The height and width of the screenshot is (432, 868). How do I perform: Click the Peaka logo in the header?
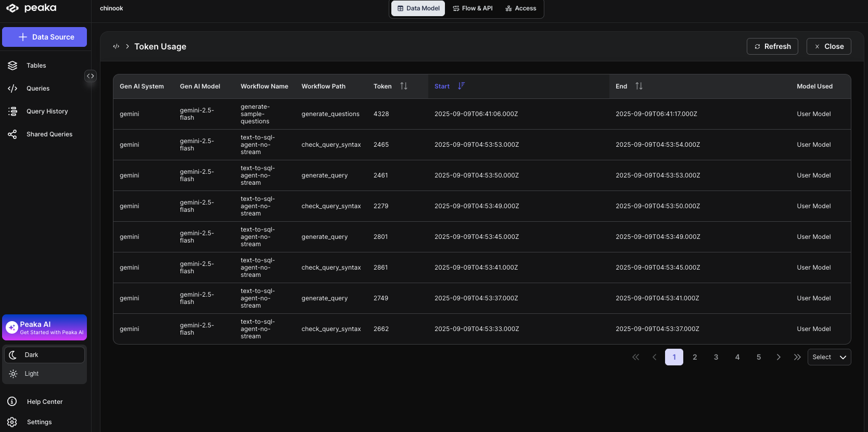tap(31, 8)
